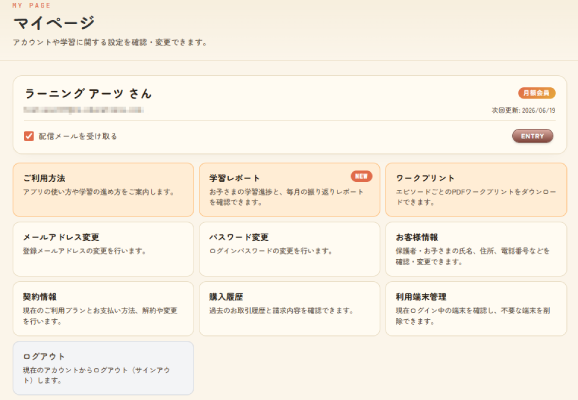This screenshot has height=400, width=578.
Task: Open the お客様情報 card
Action: [476, 249]
